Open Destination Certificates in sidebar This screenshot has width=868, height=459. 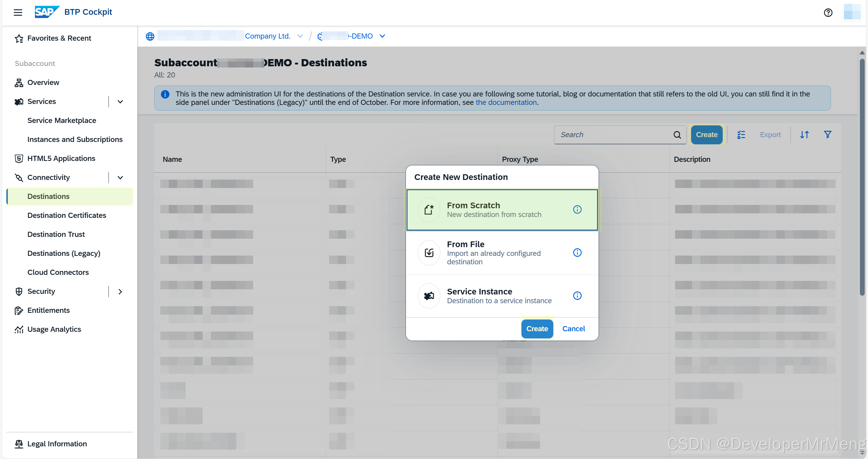pyautogui.click(x=67, y=215)
